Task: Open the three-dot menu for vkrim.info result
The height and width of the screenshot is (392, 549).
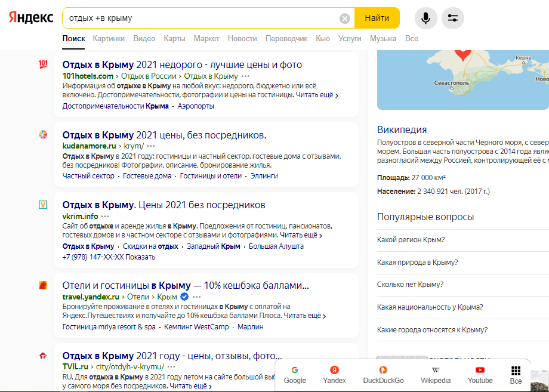Action: tap(105, 217)
